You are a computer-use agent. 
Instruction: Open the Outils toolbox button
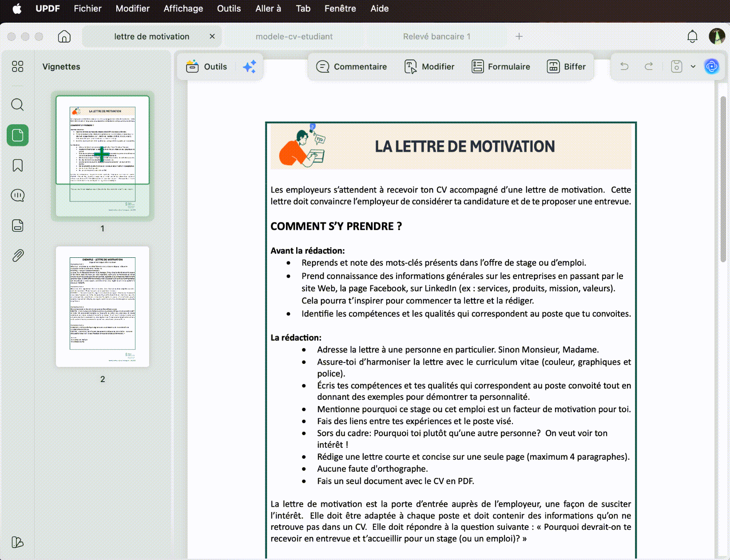[206, 67]
